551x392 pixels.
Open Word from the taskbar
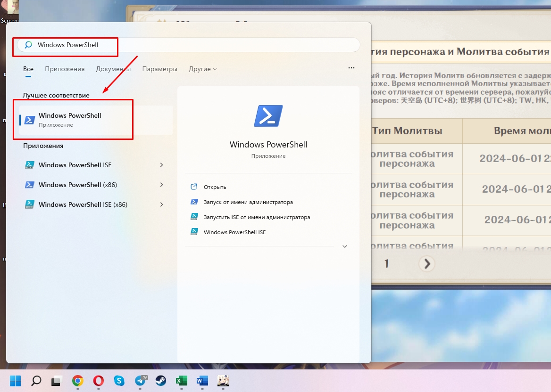click(202, 381)
